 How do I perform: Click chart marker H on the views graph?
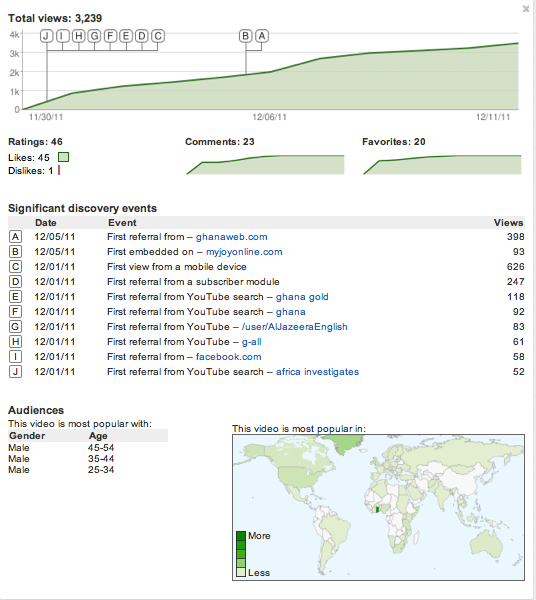pyautogui.click(x=78, y=36)
